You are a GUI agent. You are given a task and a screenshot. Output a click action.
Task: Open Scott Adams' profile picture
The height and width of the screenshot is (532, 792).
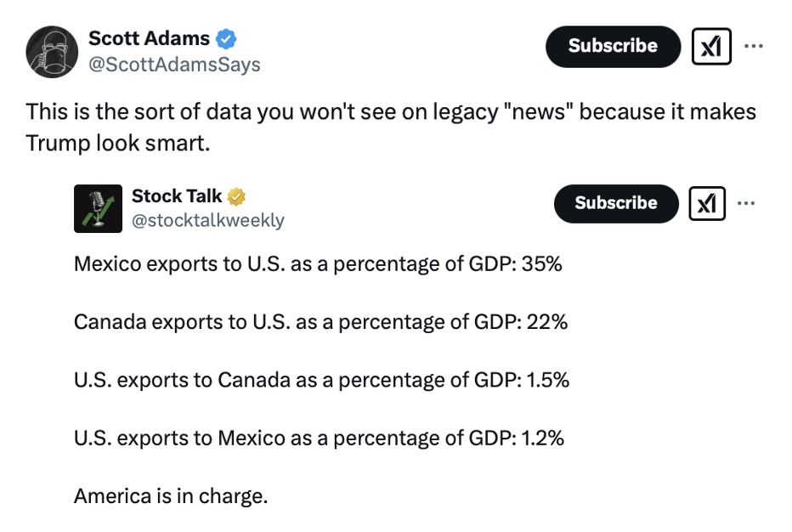pos(54,53)
